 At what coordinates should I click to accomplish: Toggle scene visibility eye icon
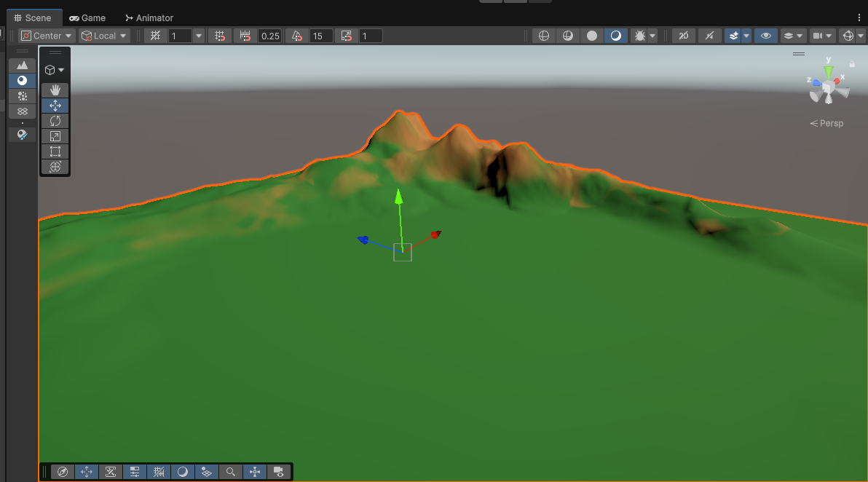(x=765, y=36)
